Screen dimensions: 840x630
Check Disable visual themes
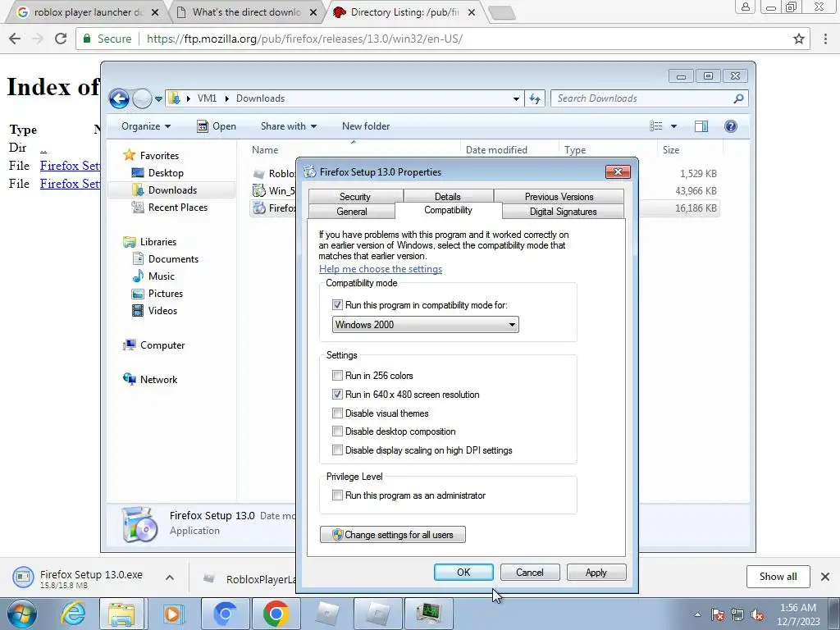337,413
